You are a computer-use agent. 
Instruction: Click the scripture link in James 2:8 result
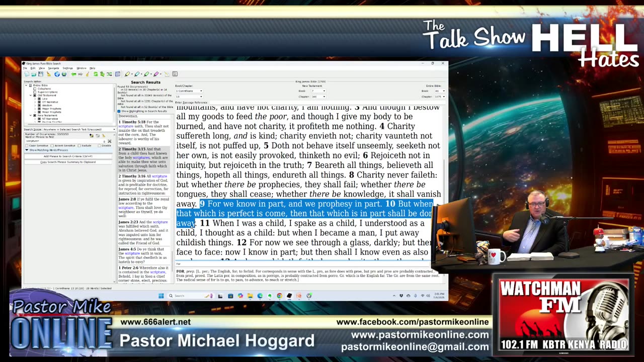pos(126,208)
